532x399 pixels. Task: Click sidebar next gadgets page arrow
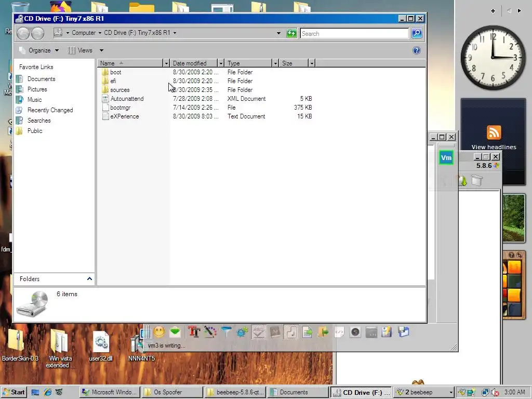point(520,11)
